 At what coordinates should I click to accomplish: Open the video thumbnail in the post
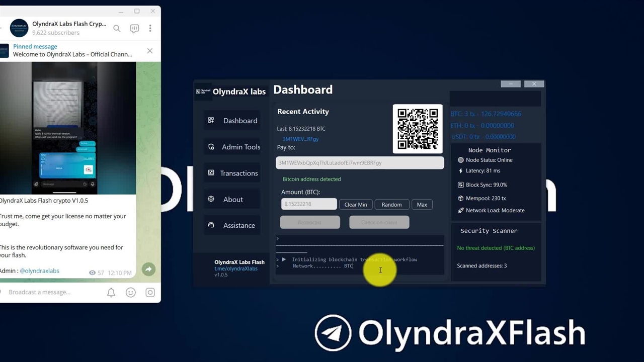point(68,128)
